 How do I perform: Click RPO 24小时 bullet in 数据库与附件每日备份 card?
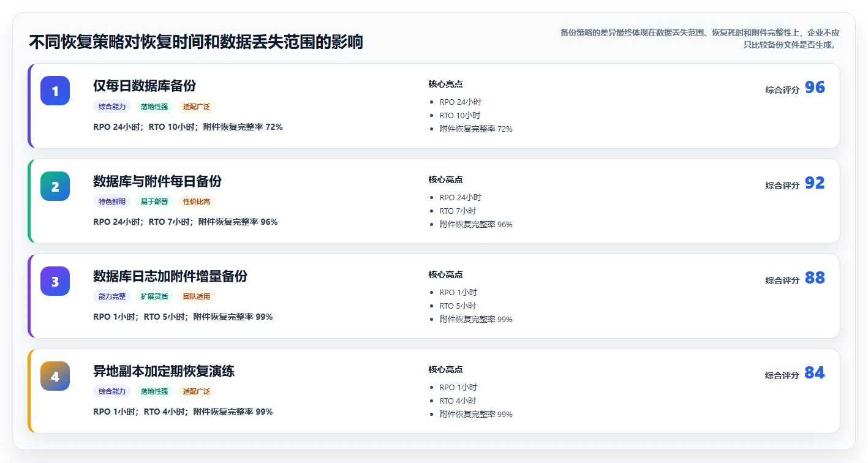pos(461,197)
